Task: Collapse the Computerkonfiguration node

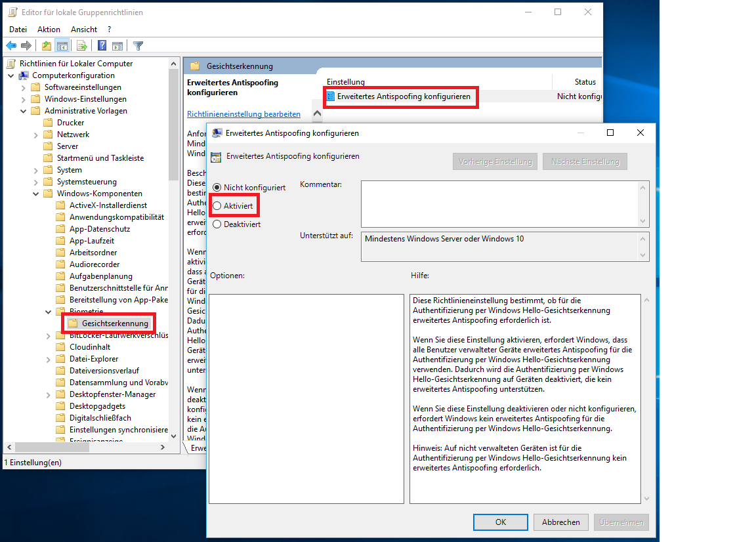Action: pos(10,75)
